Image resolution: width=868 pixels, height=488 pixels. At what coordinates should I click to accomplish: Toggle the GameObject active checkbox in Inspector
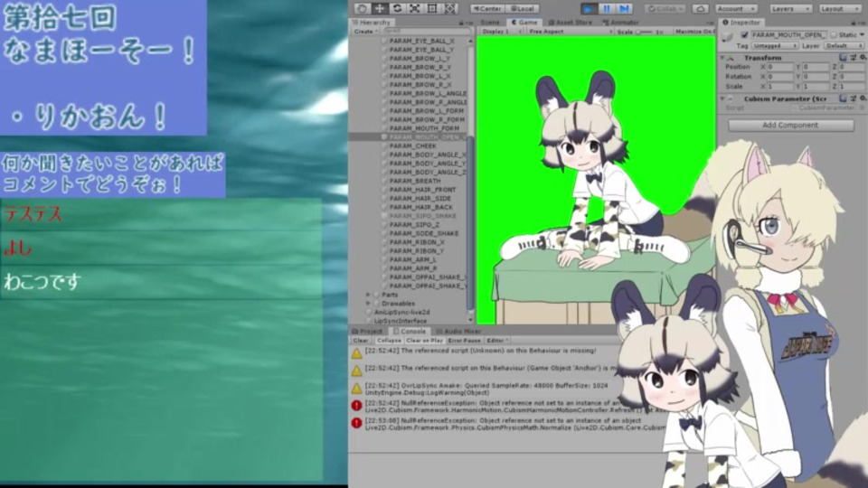(744, 35)
